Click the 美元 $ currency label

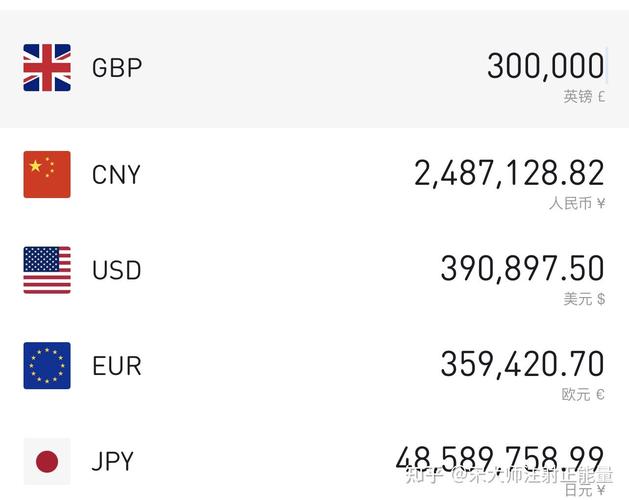[x=584, y=299]
